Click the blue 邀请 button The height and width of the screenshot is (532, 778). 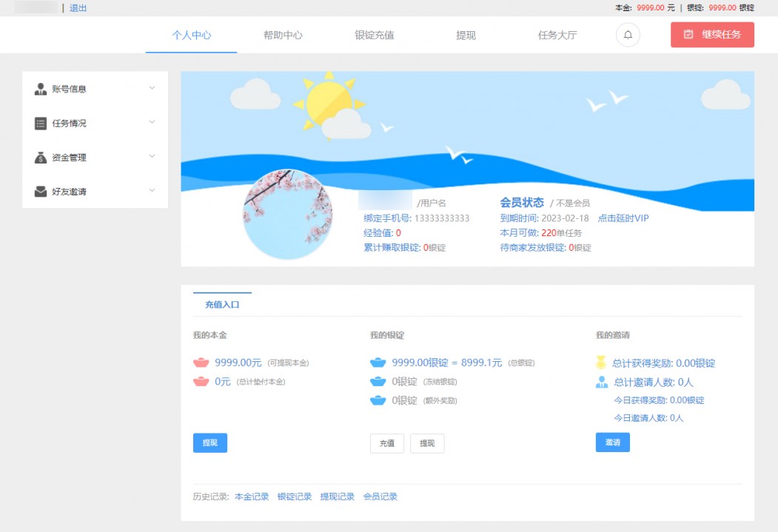(613, 442)
